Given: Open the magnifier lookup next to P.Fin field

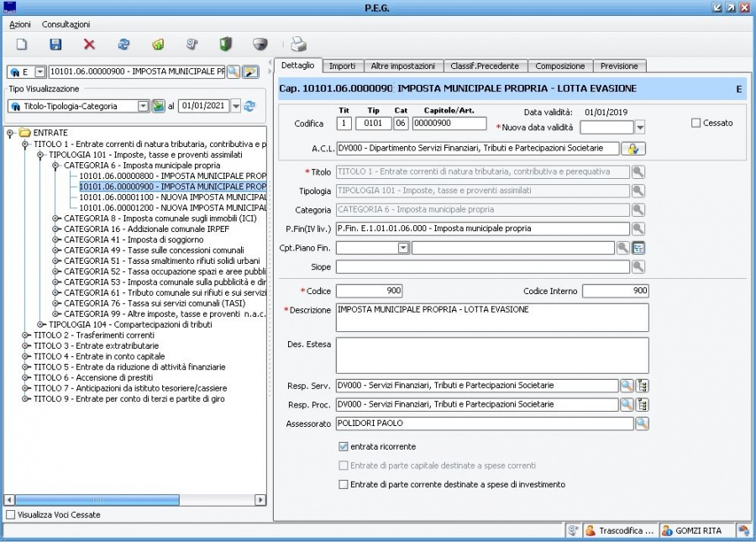Looking at the screenshot, I should point(638,229).
